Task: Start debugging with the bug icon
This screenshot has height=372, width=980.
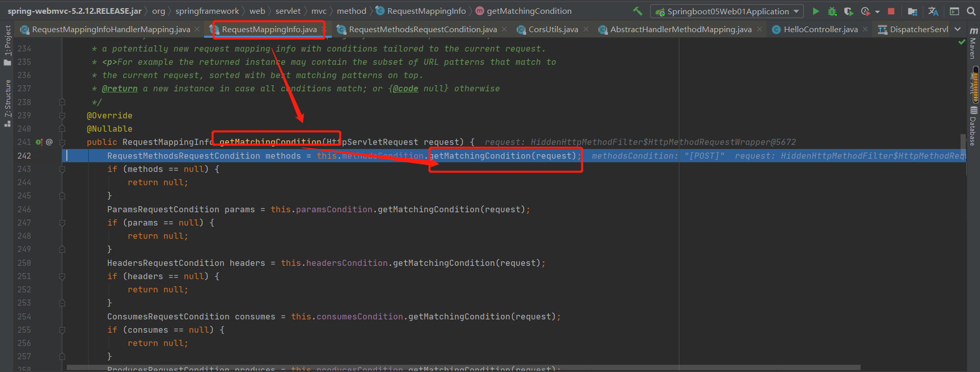Action: [x=832, y=11]
